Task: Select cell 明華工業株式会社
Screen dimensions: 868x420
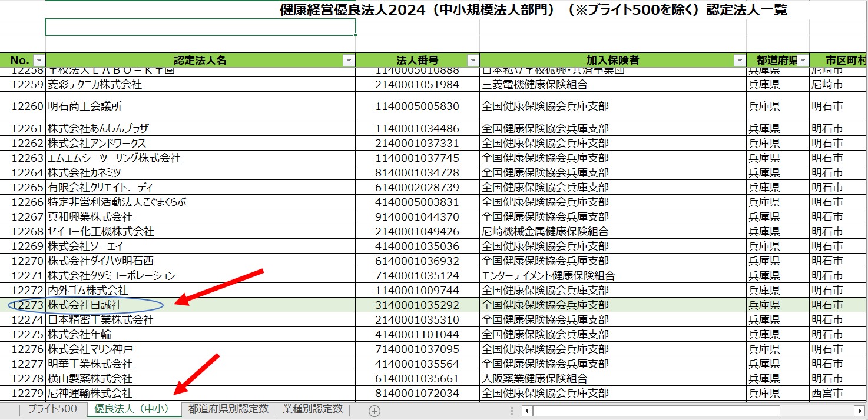Action: 201,364
